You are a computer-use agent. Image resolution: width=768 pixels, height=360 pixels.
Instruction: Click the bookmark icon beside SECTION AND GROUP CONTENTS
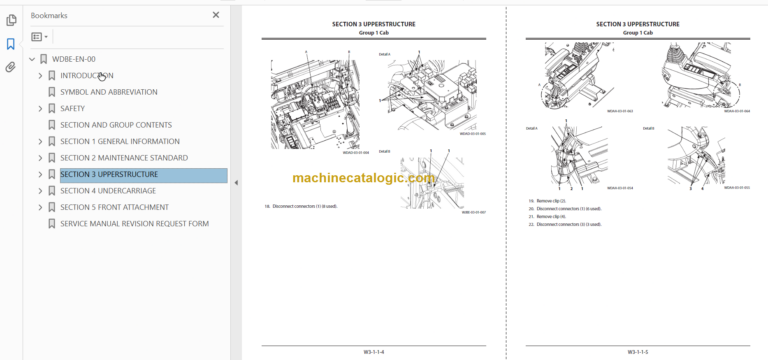(x=51, y=125)
